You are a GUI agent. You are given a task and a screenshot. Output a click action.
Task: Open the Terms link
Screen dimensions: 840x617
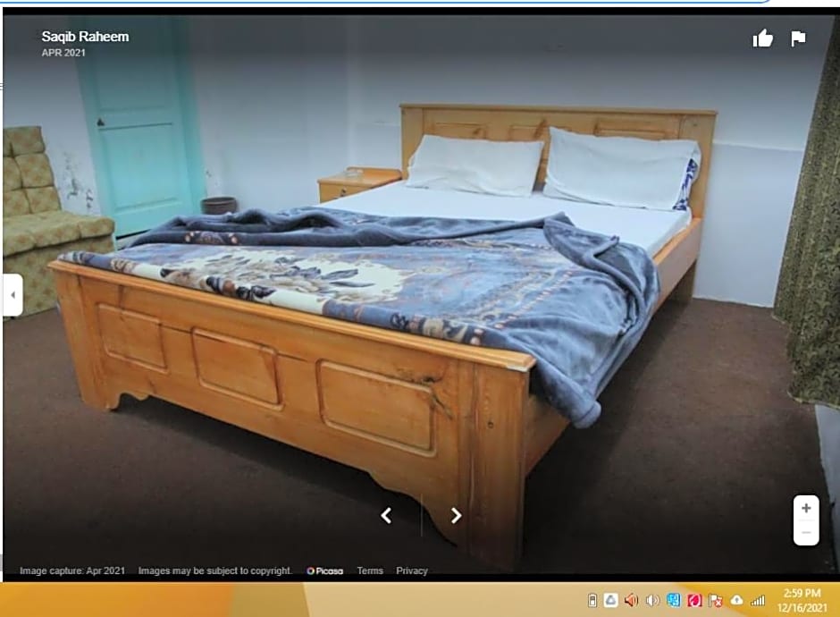370,571
